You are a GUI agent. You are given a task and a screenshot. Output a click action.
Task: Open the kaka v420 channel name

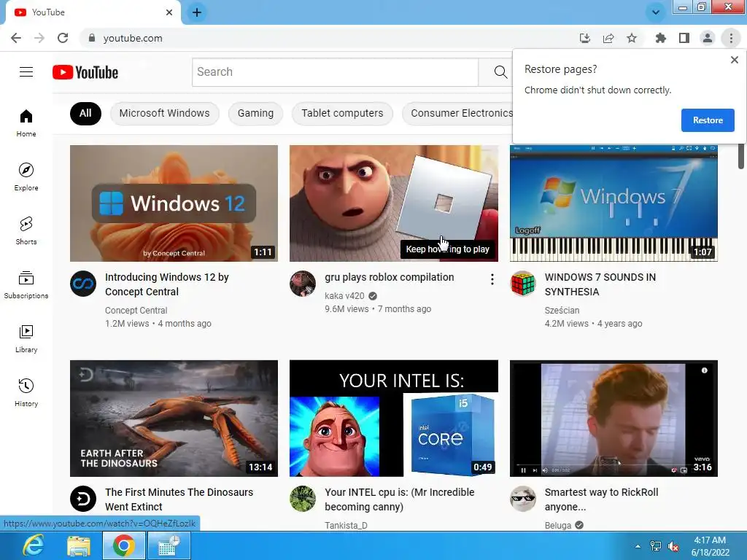tap(344, 296)
